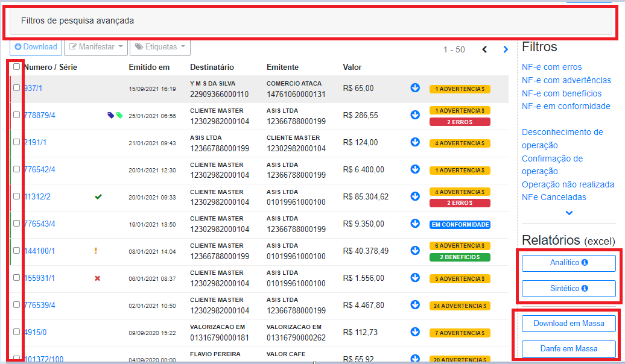Expand more filters with the chevron

point(569,213)
